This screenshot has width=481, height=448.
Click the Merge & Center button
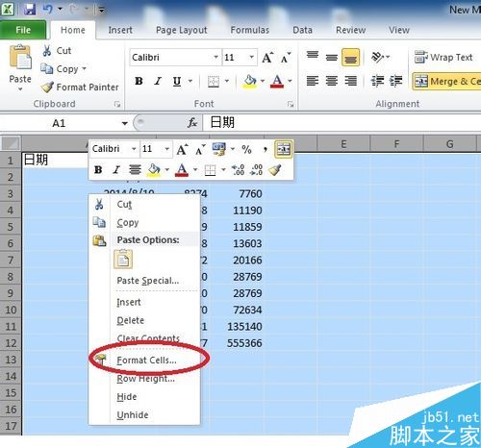[447, 82]
